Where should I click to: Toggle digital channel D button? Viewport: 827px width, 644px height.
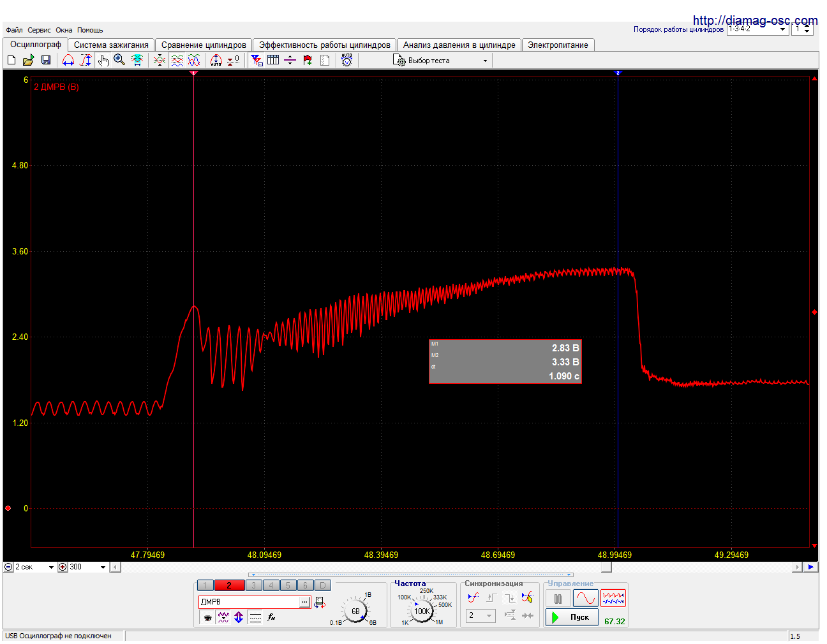point(322,585)
